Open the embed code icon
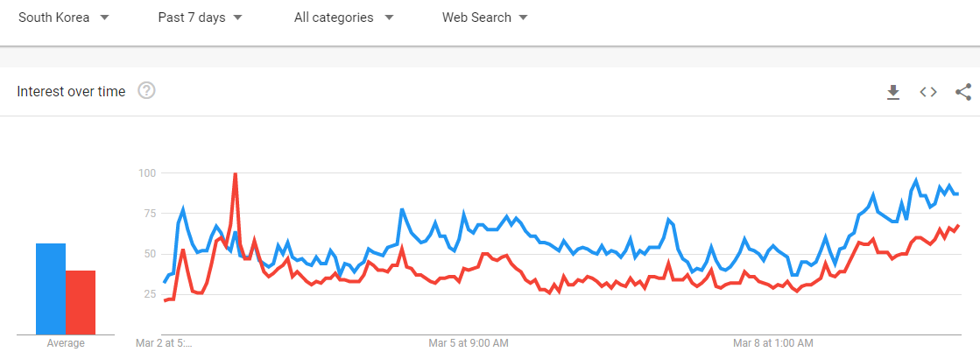 pyautogui.click(x=928, y=93)
